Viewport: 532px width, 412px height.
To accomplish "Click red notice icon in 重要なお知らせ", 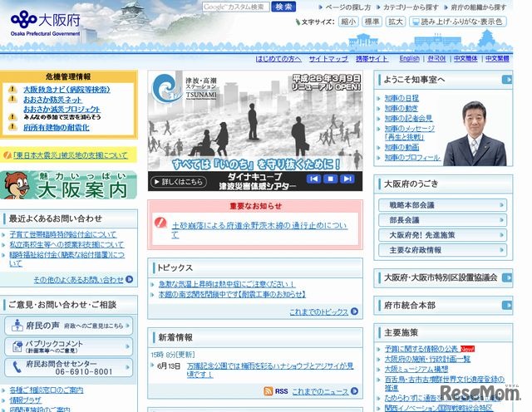I will click(160, 223).
